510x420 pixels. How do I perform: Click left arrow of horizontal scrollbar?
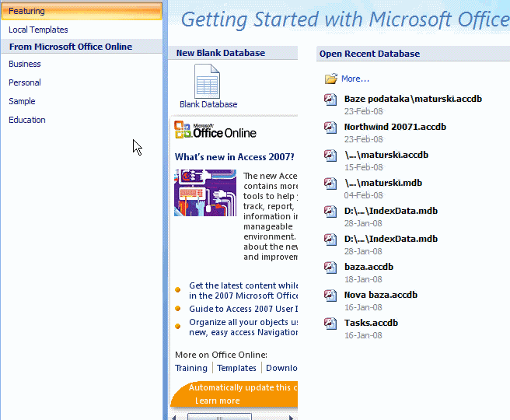(x=174, y=417)
